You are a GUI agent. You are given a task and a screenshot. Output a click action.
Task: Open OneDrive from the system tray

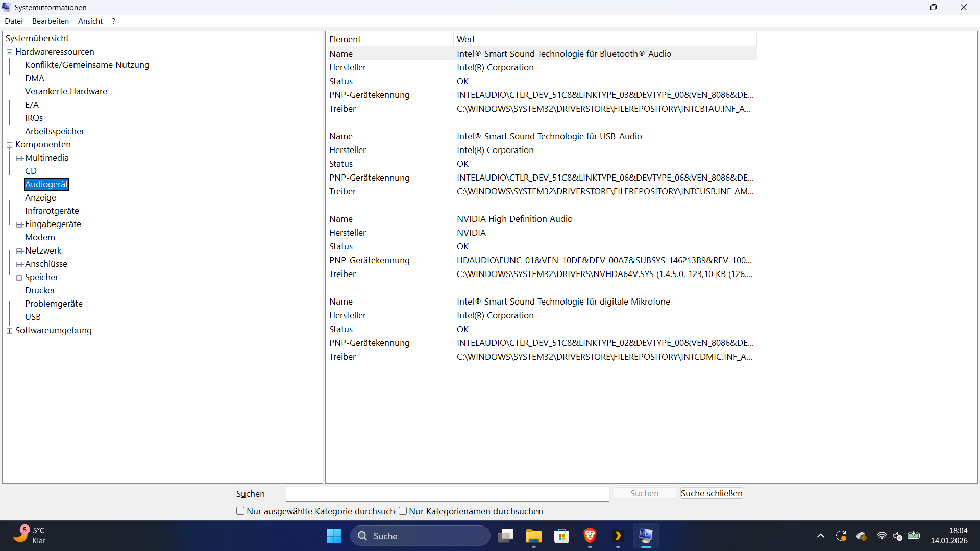click(862, 536)
